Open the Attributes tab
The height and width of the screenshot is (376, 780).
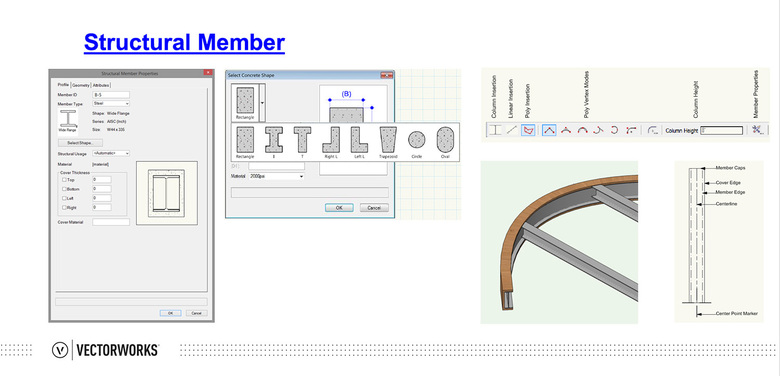coord(101,85)
